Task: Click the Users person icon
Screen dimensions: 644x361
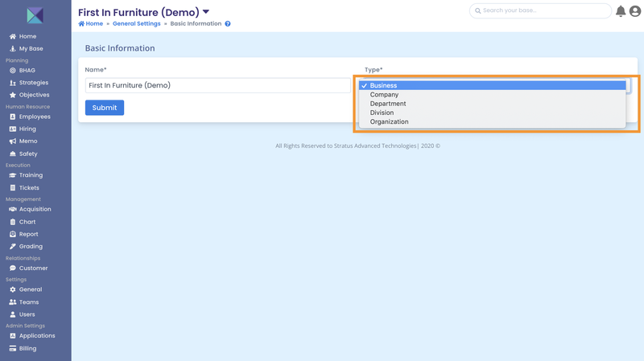Action: pyautogui.click(x=13, y=314)
